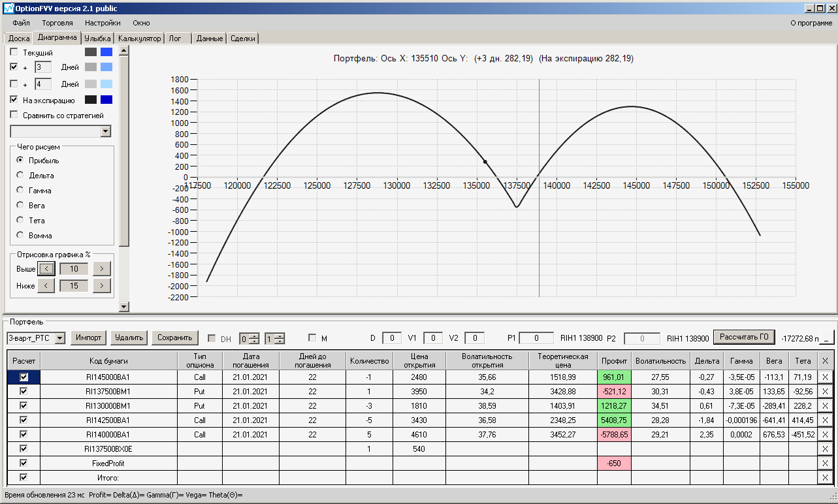This screenshot has height=504, width=838.
Task: Click the OptionFVV application icon in title bar
Action: [8, 8]
